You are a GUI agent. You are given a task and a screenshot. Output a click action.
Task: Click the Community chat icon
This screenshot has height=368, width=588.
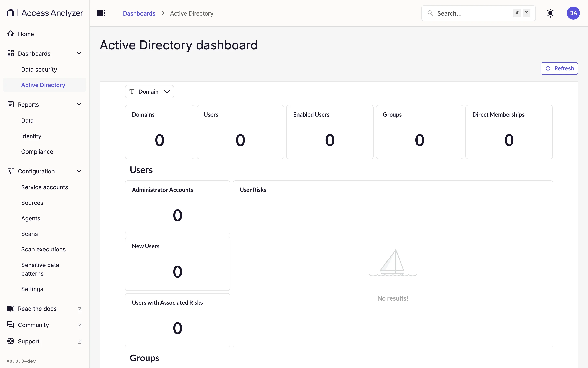coord(10,325)
